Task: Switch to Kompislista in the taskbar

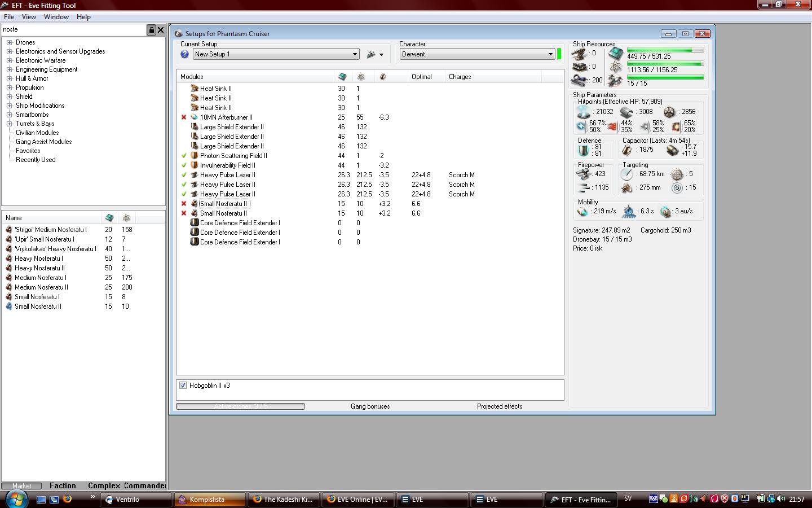Action: click(210, 499)
